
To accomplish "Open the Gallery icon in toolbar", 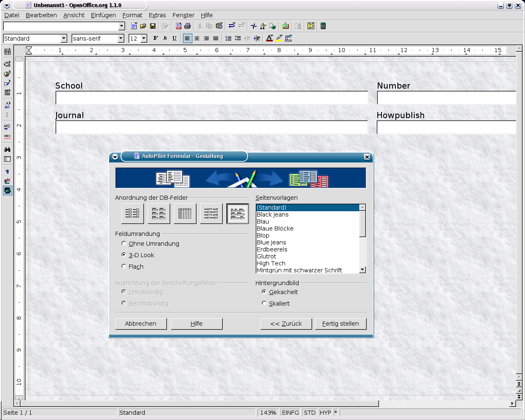I will click(285, 26).
